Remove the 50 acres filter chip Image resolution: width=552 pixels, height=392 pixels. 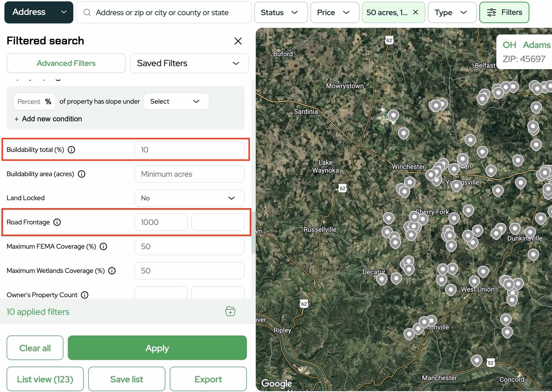(x=416, y=12)
